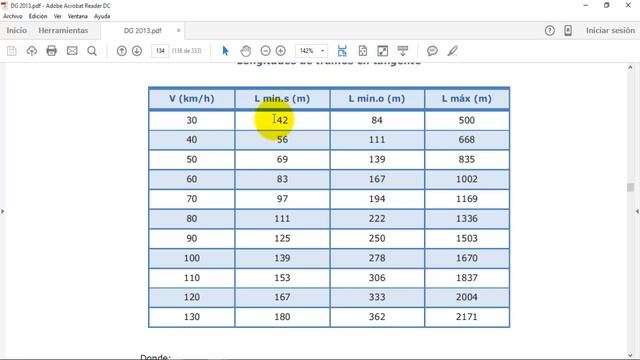Enter full screen mode icon
The image size is (640, 360).
pos(382,51)
